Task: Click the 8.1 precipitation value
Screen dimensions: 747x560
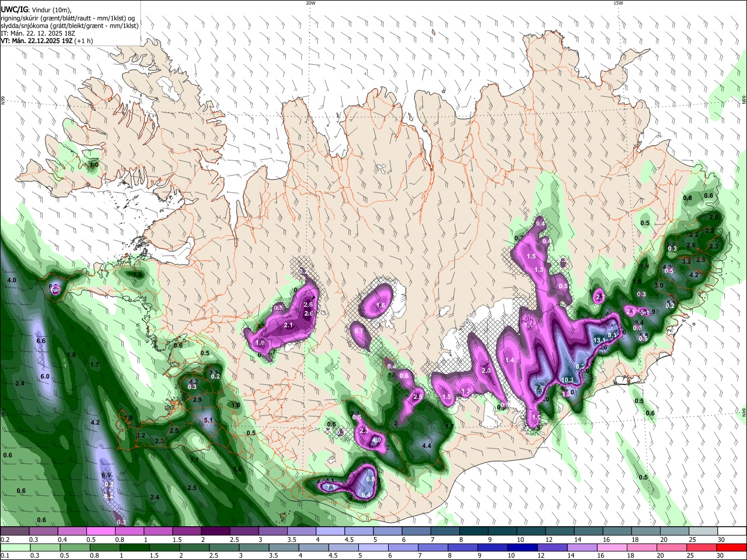Action: click(612, 335)
